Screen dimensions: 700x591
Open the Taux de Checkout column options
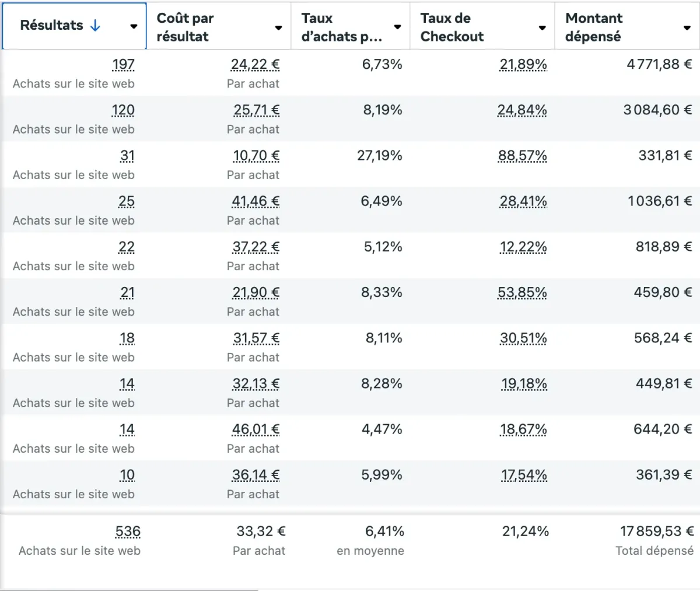tap(542, 27)
